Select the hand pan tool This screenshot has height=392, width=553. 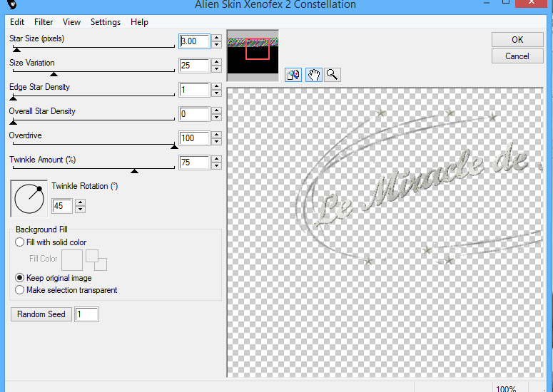tap(313, 75)
